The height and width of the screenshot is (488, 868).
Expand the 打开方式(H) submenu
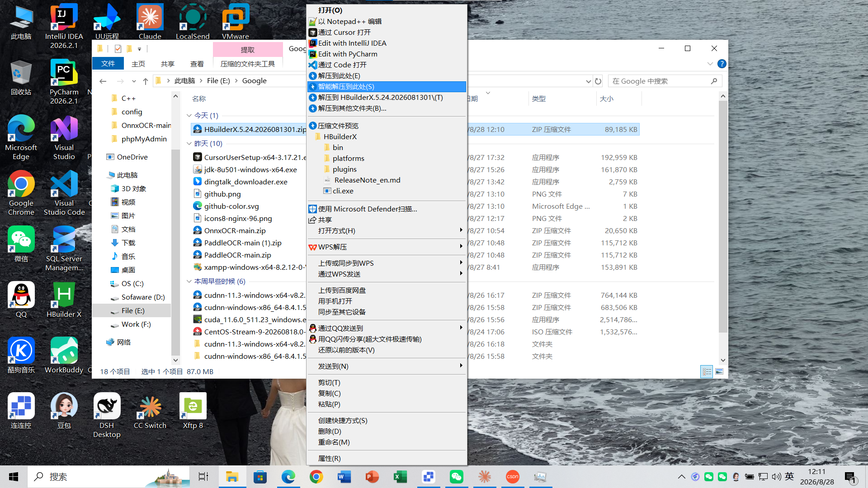pos(387,230)
